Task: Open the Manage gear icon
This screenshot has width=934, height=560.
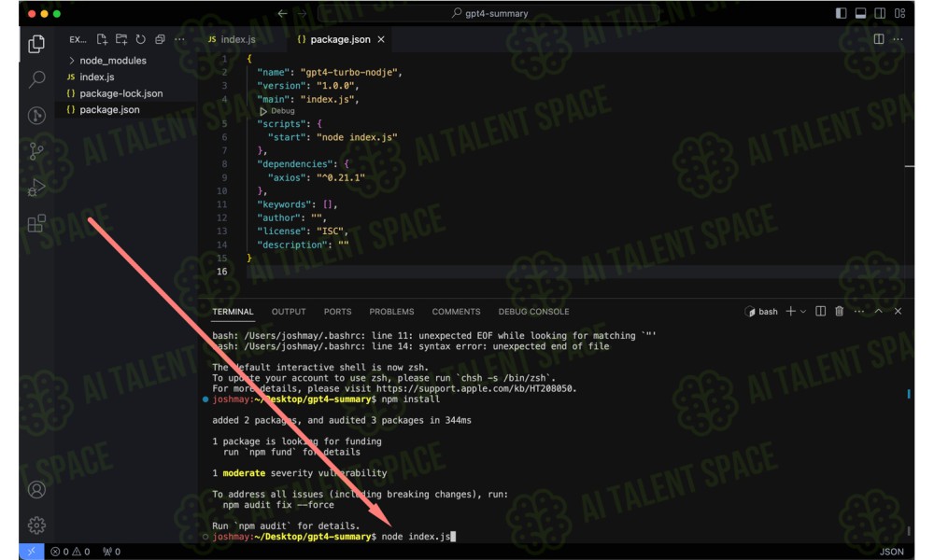Action: pos(36,525)
